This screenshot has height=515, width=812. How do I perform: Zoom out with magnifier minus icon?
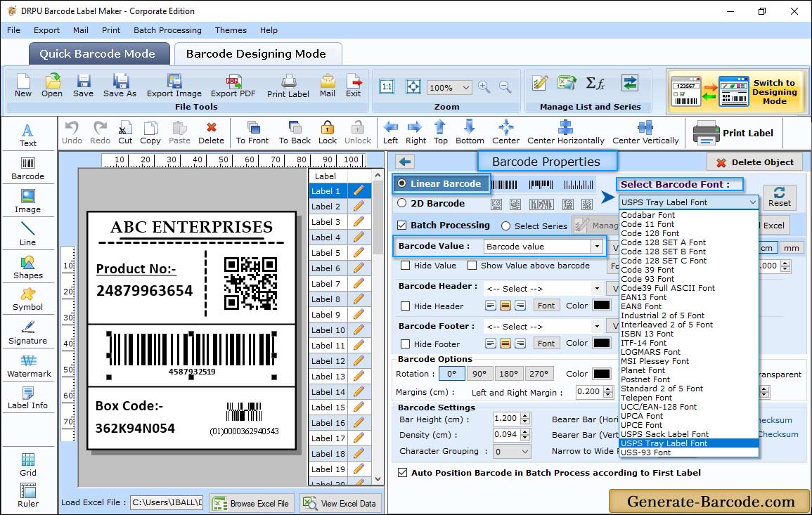pyautogui.click(x=505, y=87)
